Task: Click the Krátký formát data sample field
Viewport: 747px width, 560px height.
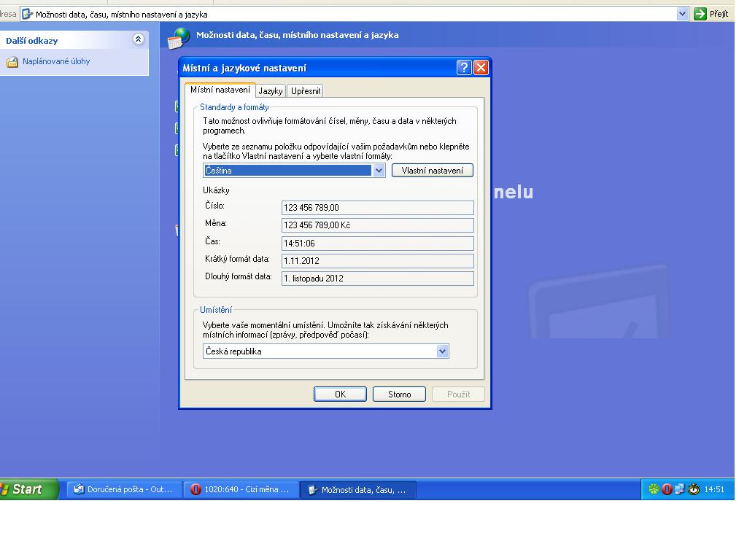Action: click(377, 261)
